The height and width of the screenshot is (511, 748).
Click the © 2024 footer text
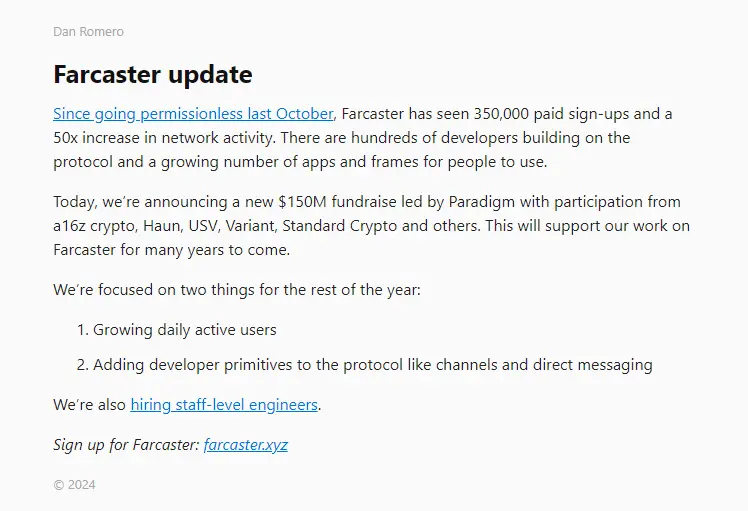(x=74, y=485)
